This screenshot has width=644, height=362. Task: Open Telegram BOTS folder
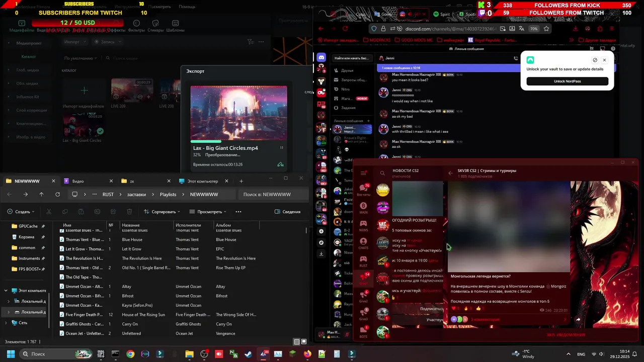[x=363, y=332]
